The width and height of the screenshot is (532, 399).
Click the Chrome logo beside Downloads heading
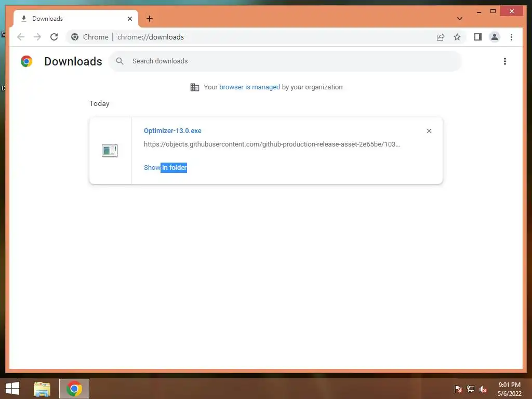(x=26, y=61)
